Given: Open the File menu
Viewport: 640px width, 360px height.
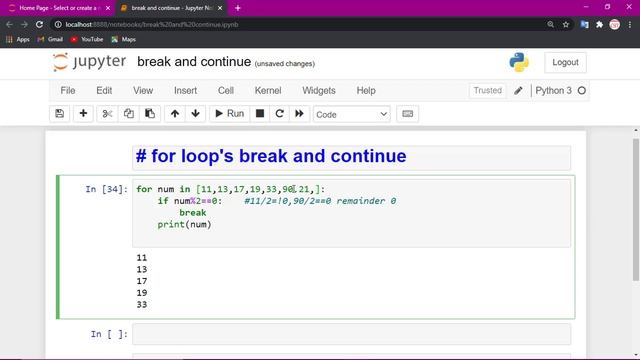Looking at the screenshot, I should click(68, 91).
